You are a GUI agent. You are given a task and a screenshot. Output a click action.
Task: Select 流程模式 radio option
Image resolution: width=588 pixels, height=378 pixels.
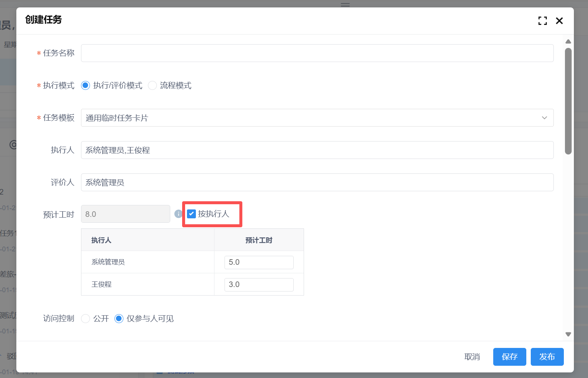point(152,85)
